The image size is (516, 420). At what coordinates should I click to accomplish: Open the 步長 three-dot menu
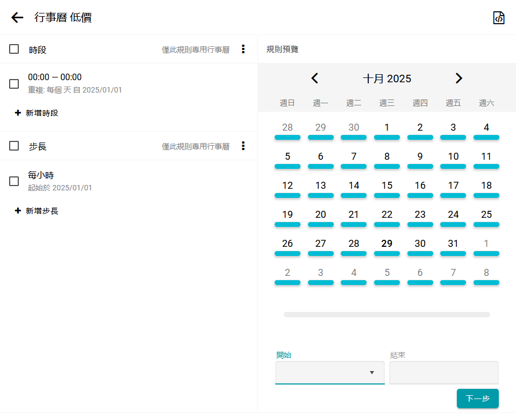tap(243, 146)
